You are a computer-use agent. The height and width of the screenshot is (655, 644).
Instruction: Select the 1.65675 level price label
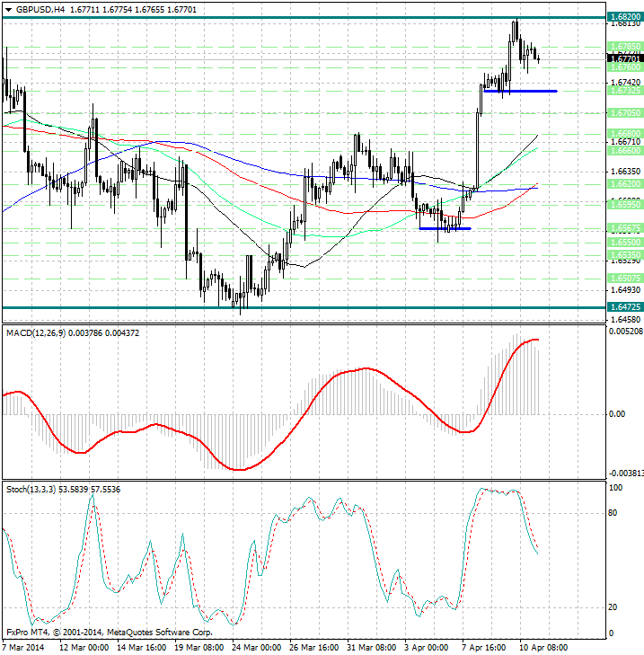623,228
